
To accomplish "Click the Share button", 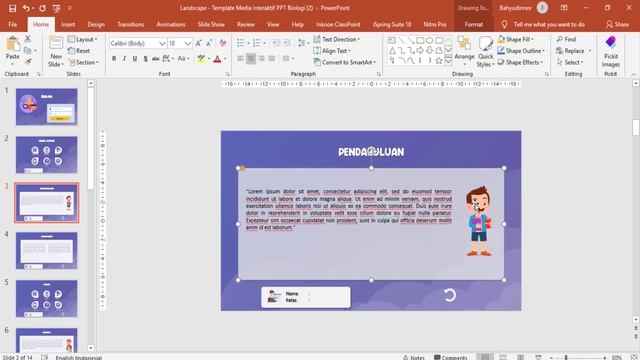I will pos(617,24).
